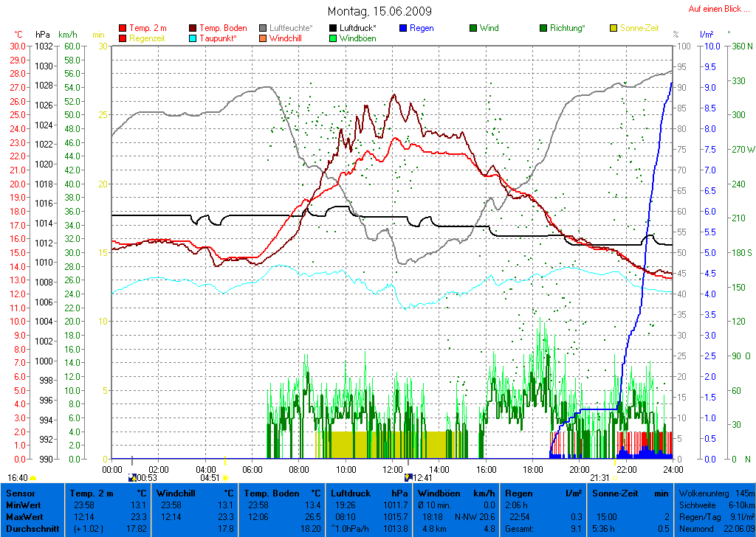Image resolution: width=756 pixels, height=537 pixels.
Task: Click the orange Windchill legend square
Action: tap(264, 38)
